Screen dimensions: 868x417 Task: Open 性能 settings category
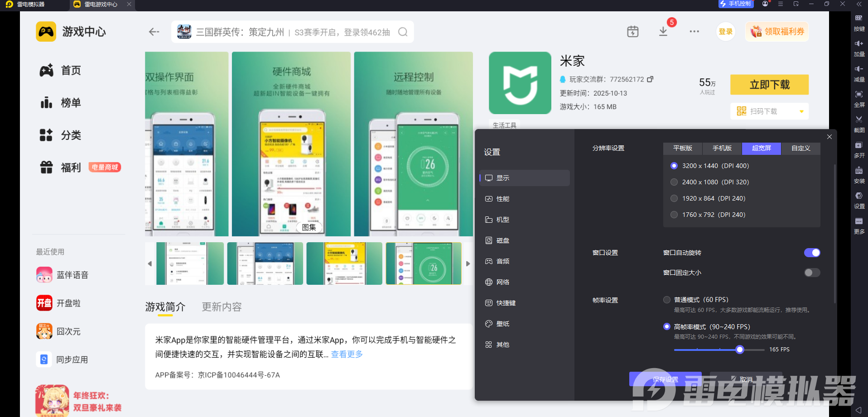pyautogui.click(x=525, y=199)
